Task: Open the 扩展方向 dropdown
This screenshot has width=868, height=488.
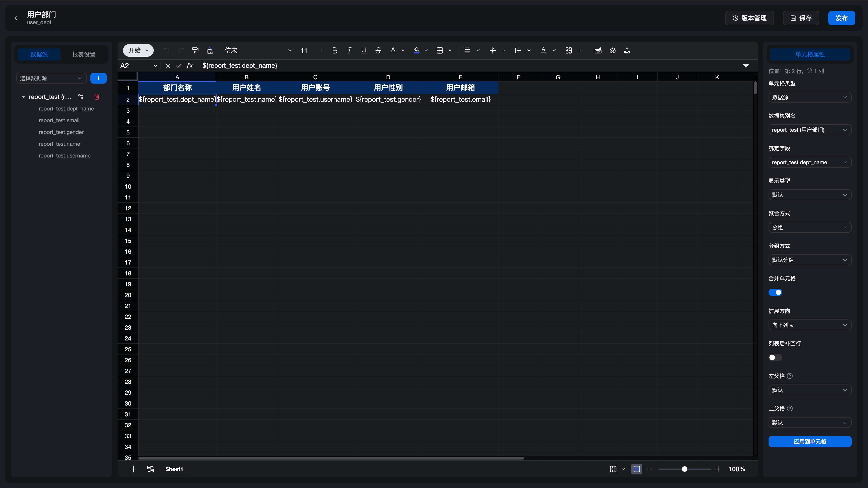Action: tap(810, 325)
